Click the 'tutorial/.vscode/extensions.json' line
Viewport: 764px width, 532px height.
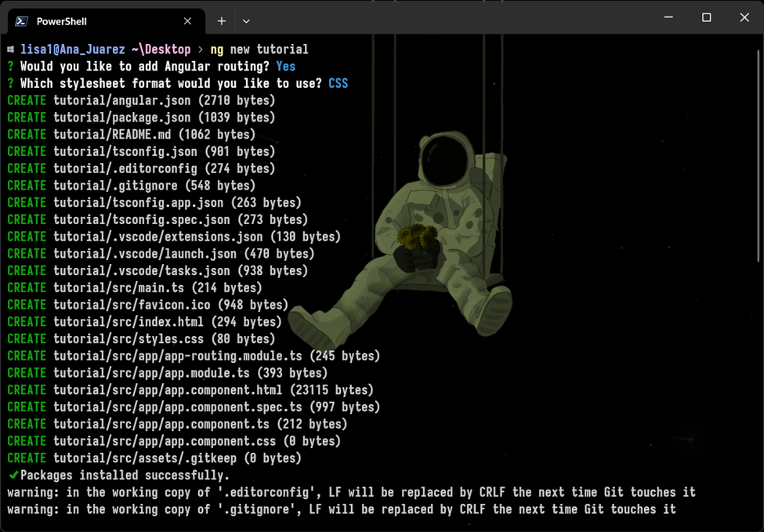coord(174,237)
